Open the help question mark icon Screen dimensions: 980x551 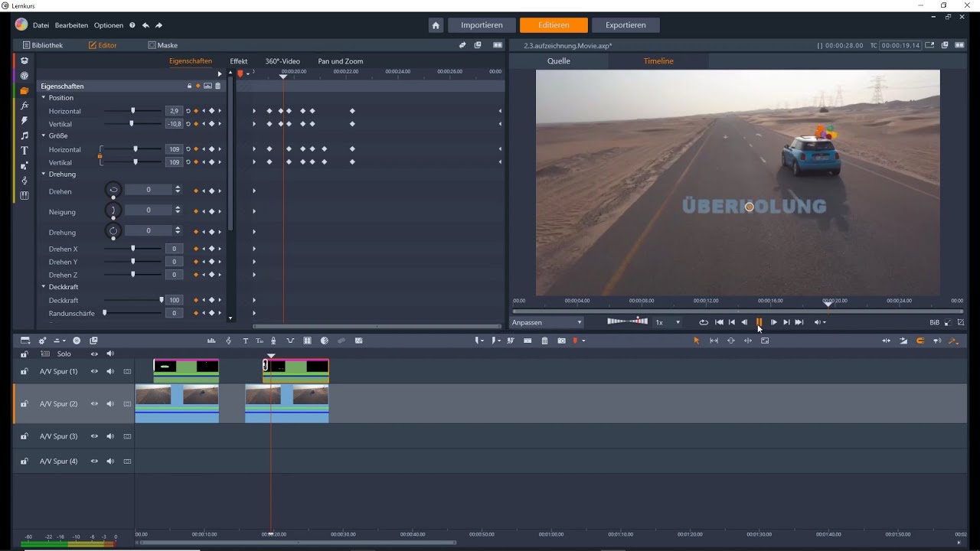(132, 25)
